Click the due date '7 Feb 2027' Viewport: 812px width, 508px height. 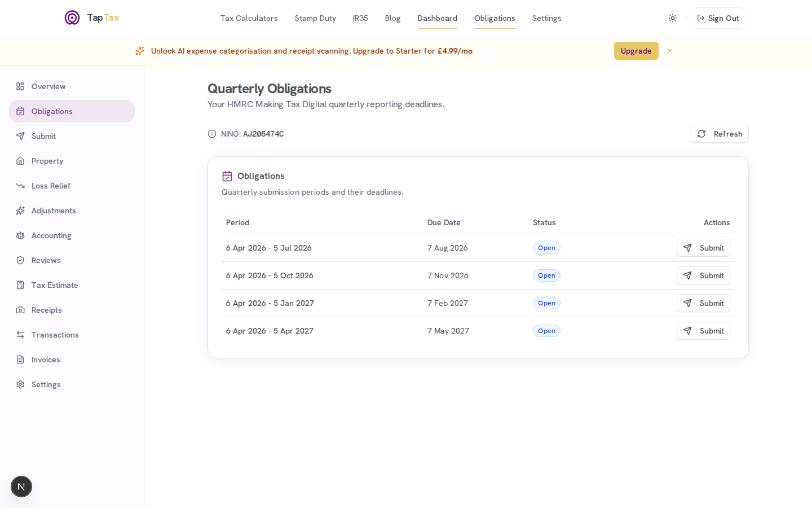point(448,303)
